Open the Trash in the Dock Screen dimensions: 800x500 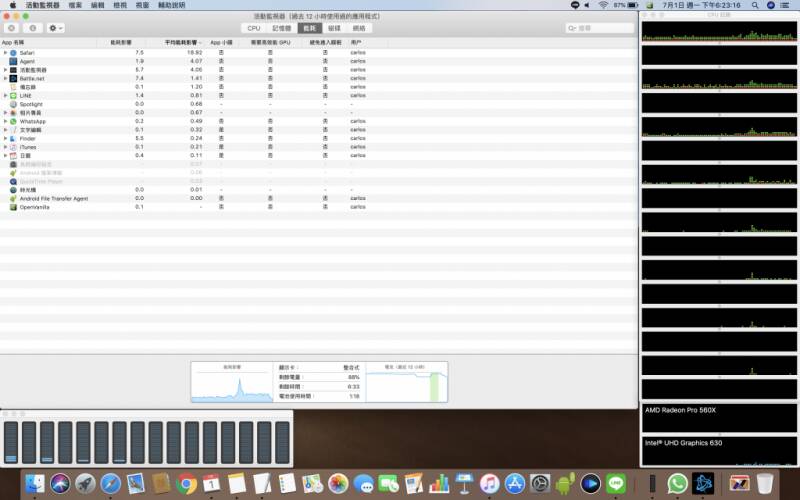pyautogui.click(x=765, y=483)
